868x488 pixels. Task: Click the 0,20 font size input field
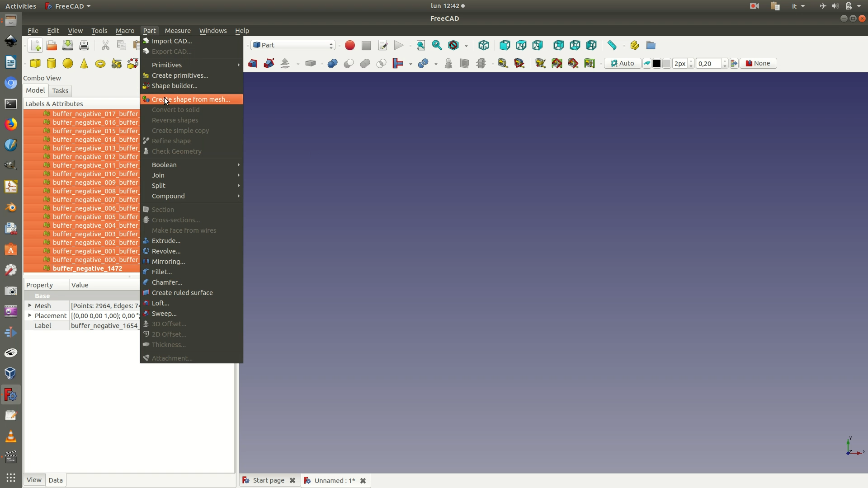coord(709,64)
